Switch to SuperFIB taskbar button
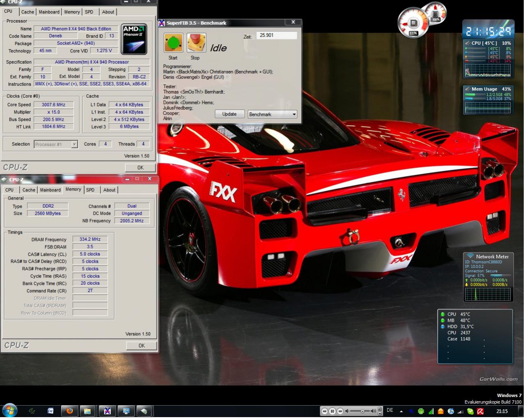Image resolution: width=525 pixels, height=420 pixels. pyautogui.click(x=107, y=411)
